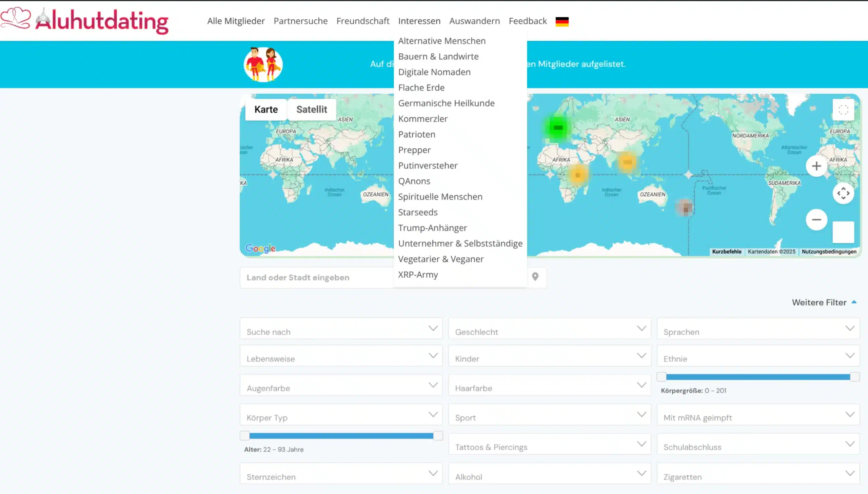Click the Aluhutdating heart logo
Screen dimensions: 868x494
tap(16, 18)
